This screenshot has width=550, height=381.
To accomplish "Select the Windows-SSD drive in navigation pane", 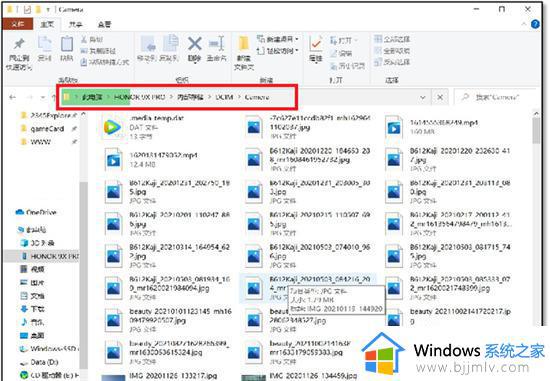I will (49, 349).
